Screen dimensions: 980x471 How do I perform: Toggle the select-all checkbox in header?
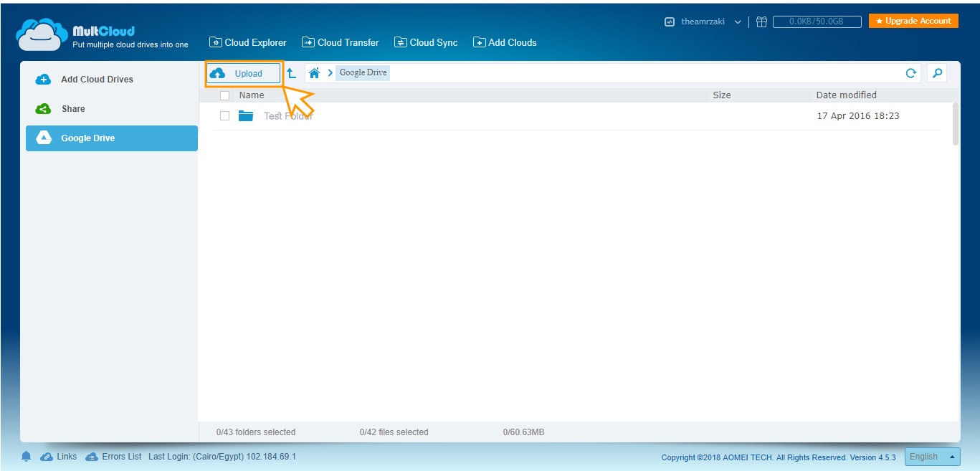pyautogui.click(x=225, y=95)
